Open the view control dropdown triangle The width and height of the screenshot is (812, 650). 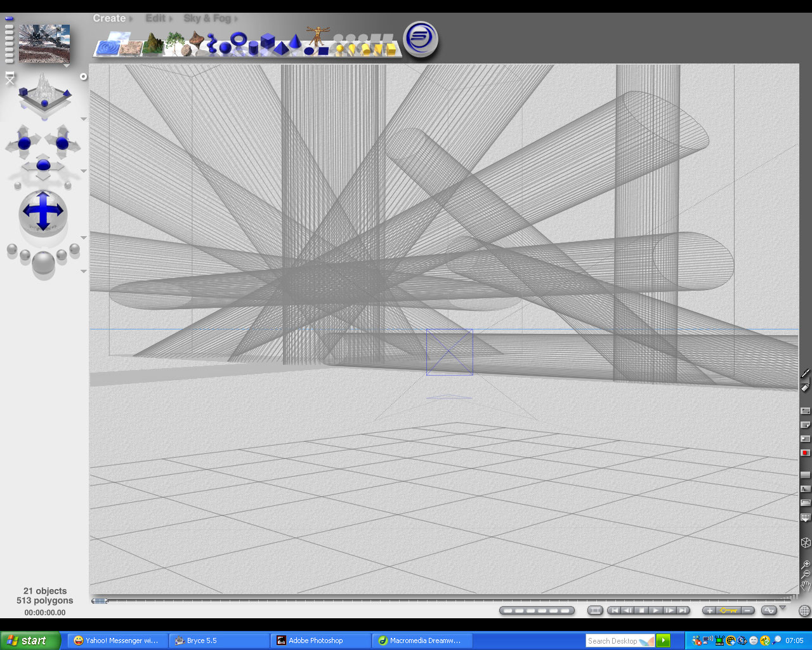tap(84, 119)
